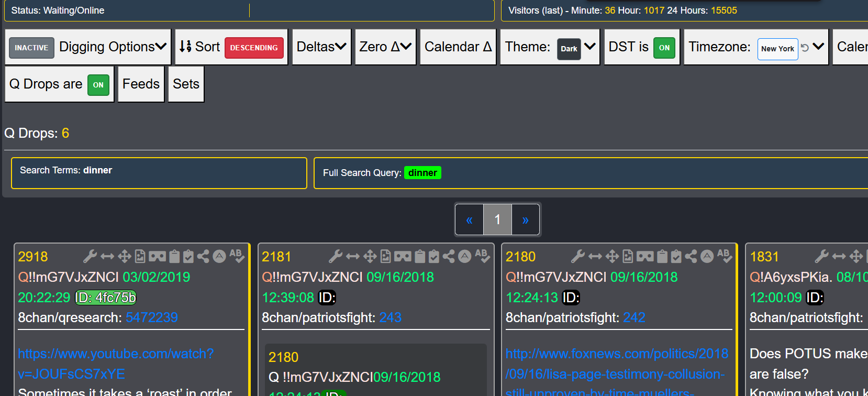
Task: Toggle the DESCENDING sort order button
Action: 254,48
